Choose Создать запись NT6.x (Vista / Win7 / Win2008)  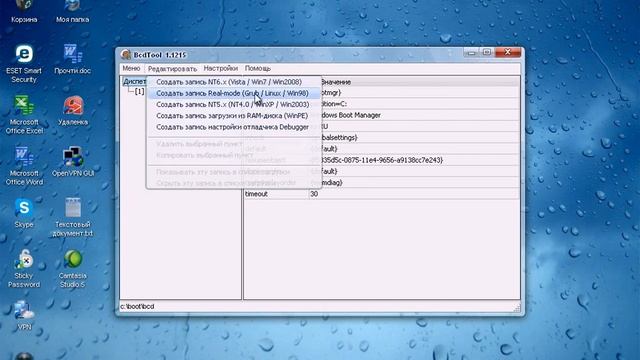pos(233,82)
